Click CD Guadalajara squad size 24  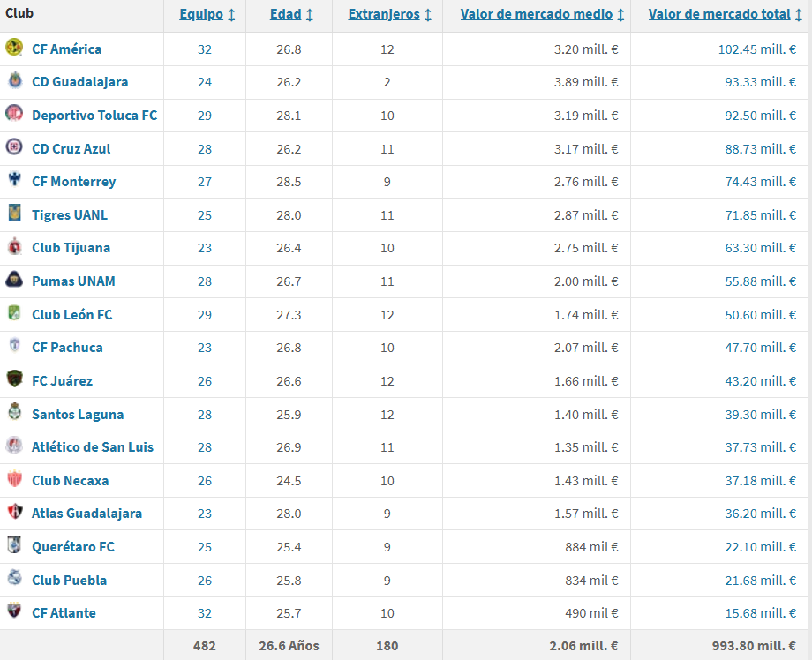[x=205, y=82]
